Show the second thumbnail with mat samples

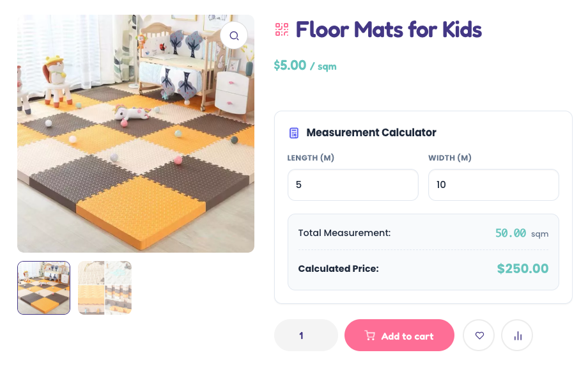tap(105, 288)
